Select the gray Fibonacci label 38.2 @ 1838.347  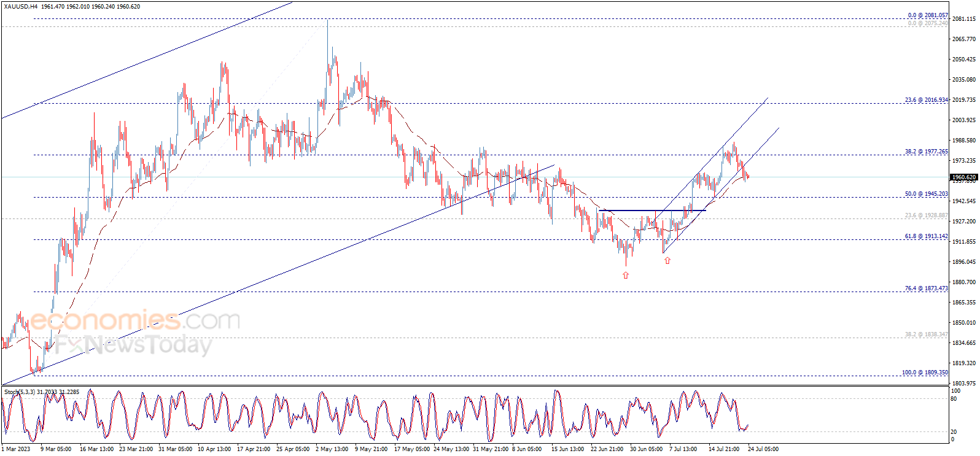(x=927, y=334)
